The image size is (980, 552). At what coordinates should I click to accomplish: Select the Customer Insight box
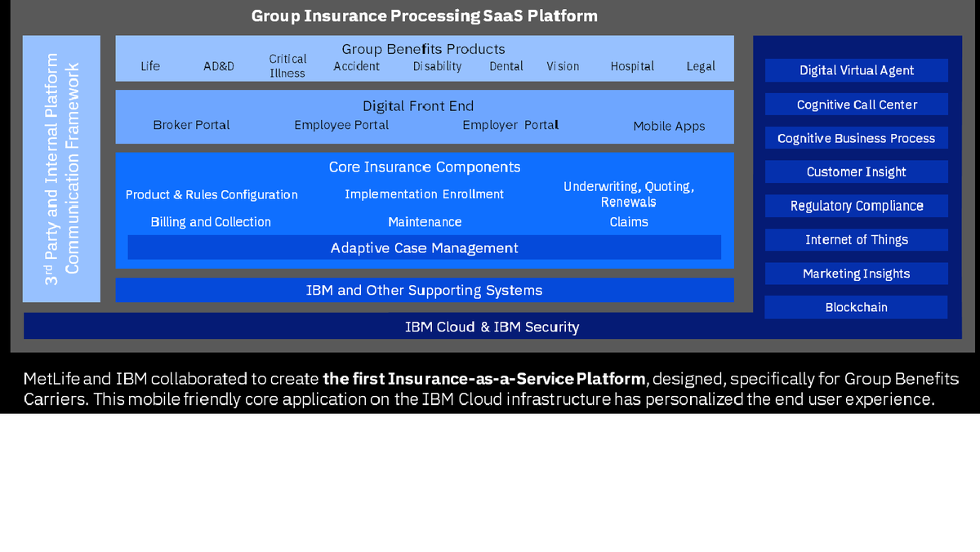(857, 171)
